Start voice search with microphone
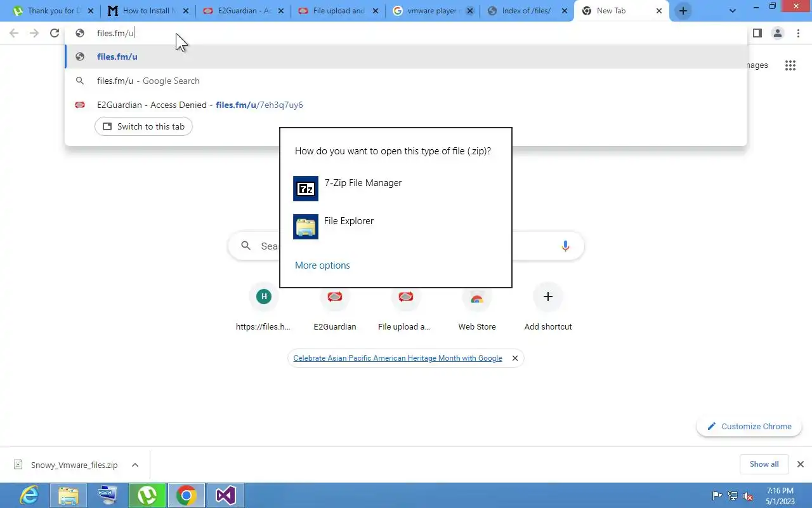The height and width of the screenshot is (508, 812). click(x=565, y=246)
